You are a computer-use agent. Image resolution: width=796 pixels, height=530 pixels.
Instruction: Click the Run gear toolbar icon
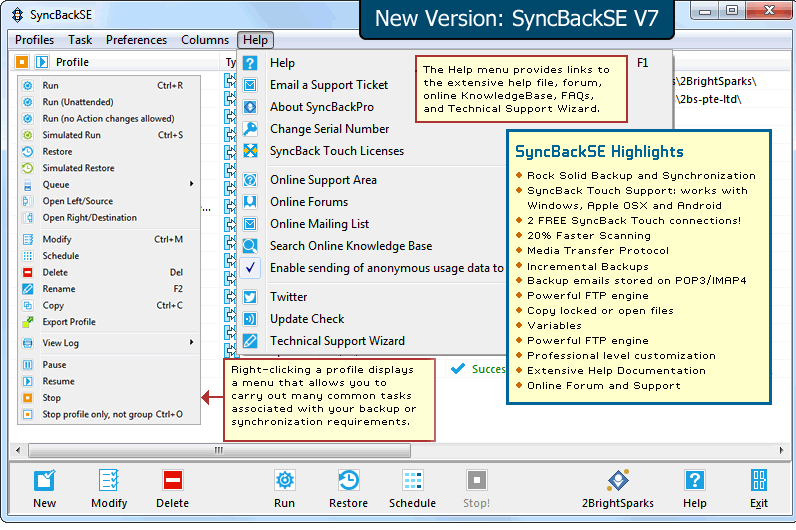click(x=285, y=480)
